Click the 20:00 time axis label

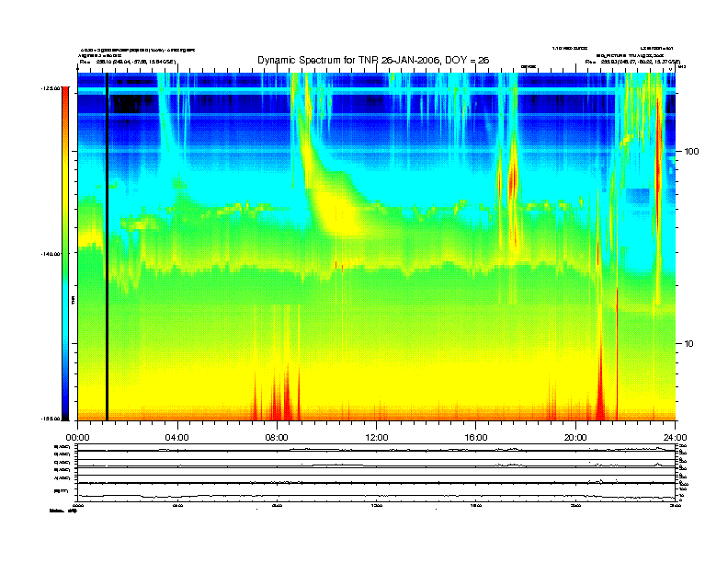[x=575, y=438]
